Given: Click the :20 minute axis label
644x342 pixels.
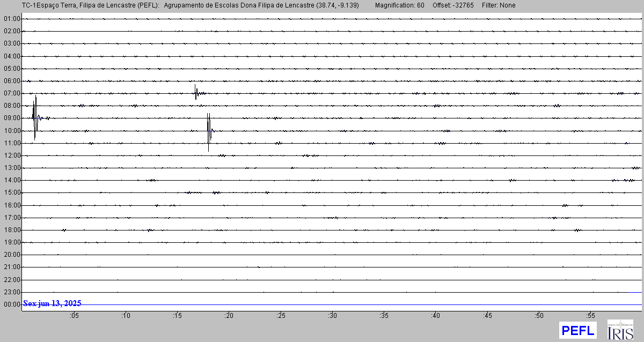Looking at the screenshot, I should point(229,316).
